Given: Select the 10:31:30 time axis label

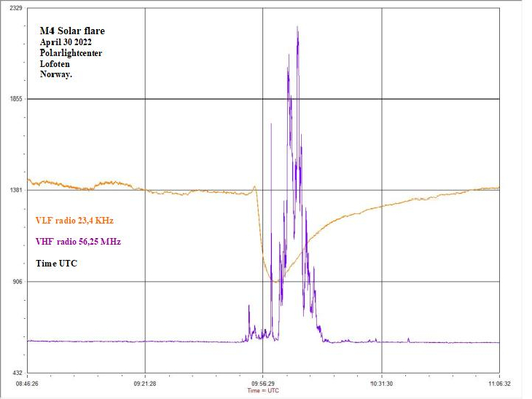Looking at the screenshot, I should tap(381, 383).
